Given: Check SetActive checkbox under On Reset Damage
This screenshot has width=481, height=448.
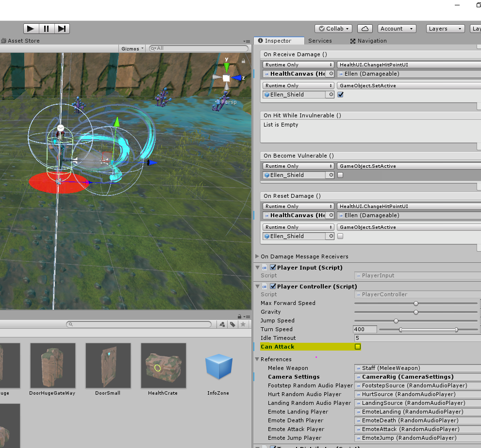Looking at the screenshot, I should 341,236.
